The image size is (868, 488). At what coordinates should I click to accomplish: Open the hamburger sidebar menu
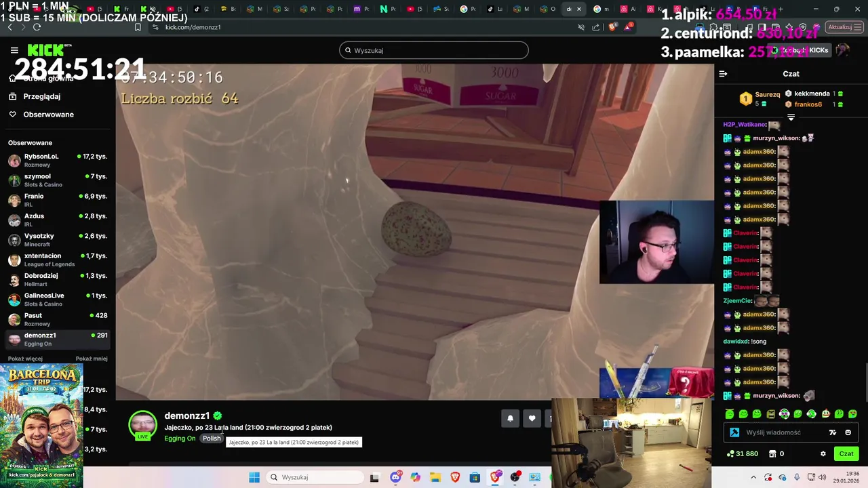14,50
